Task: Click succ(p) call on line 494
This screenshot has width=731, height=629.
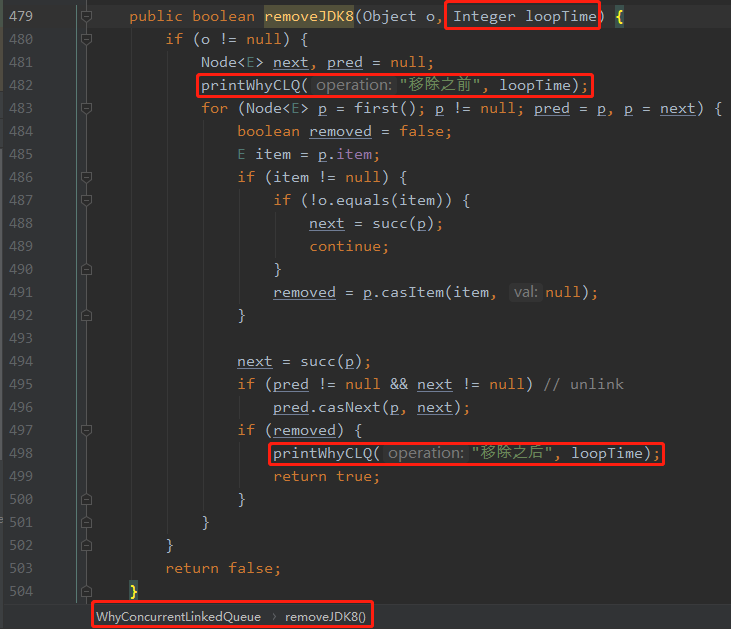Action: coord(331,361)
